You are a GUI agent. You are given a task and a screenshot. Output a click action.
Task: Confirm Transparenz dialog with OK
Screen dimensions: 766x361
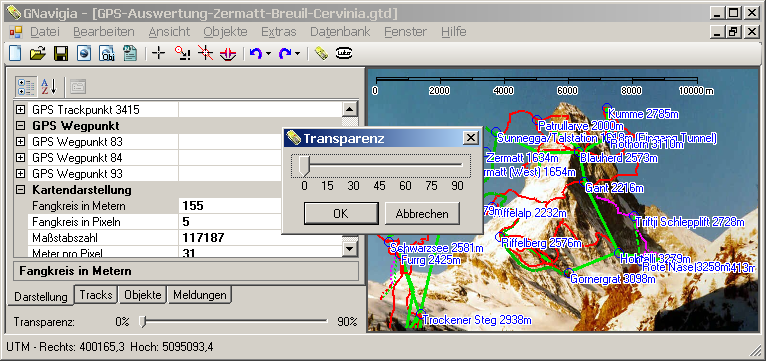coord(341,213)
